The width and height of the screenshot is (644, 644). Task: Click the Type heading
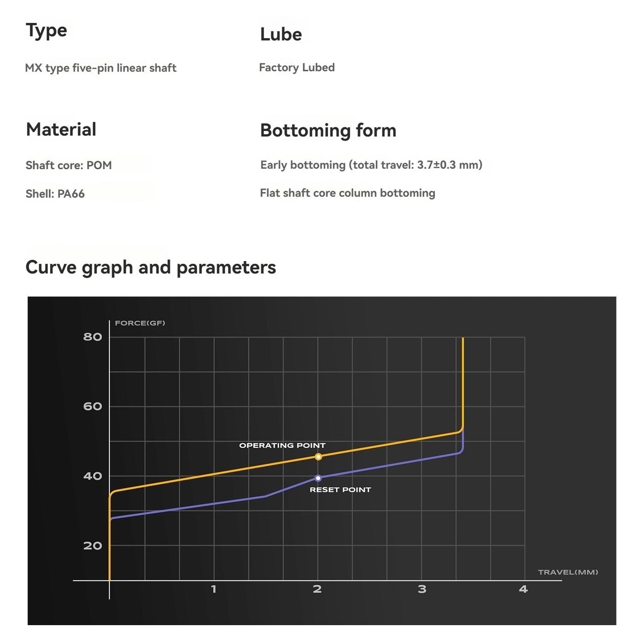46,31
